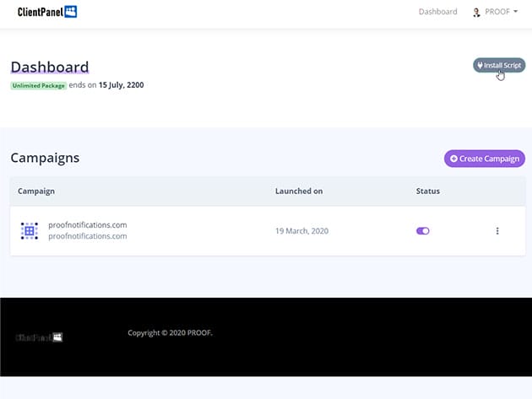The height and width of the screenshot is (399, 532).
Task: Click the Campaign column header
Action: click(36, 191)
